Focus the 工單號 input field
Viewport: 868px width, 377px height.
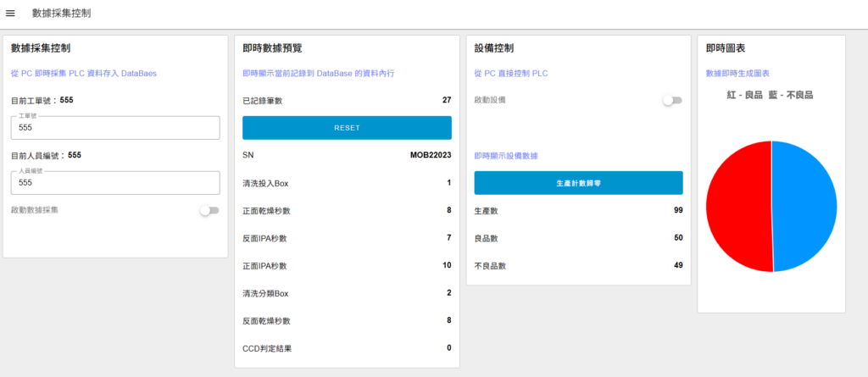115,128
